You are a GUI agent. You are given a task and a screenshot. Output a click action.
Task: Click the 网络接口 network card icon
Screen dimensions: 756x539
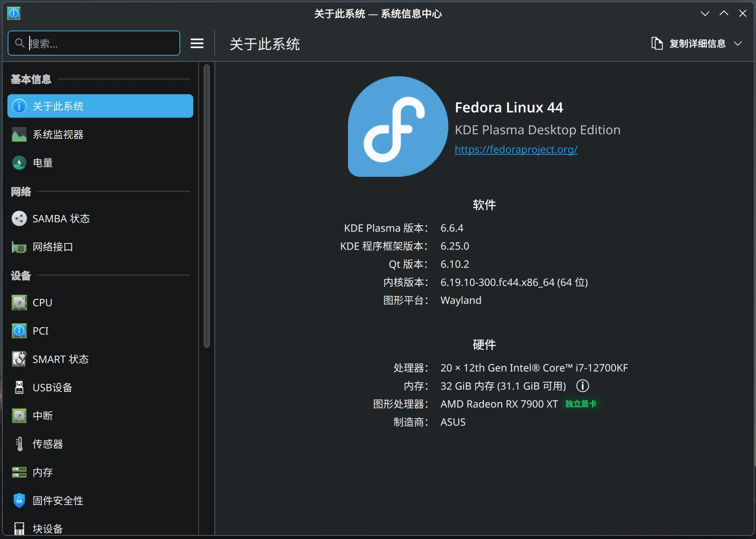point(19,247)
